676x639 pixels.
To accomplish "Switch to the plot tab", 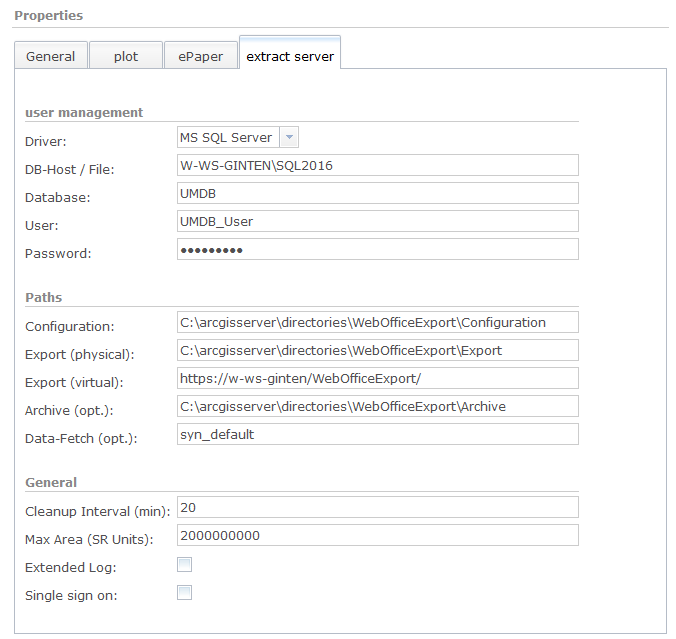I will tap(126, 56).
